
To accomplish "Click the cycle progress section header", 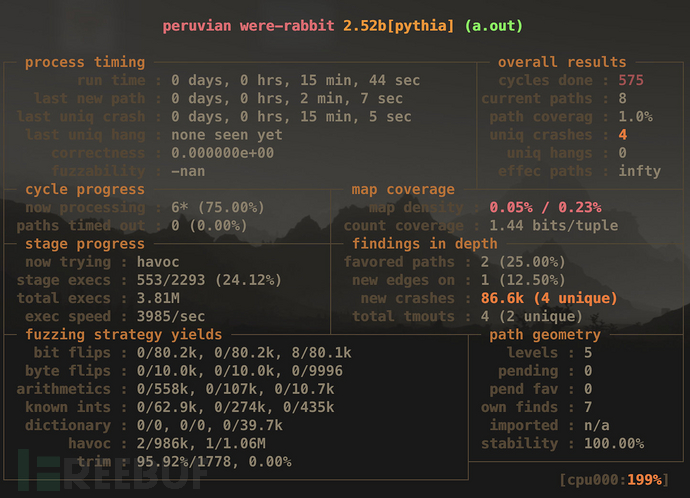I will tap(85, 189).
